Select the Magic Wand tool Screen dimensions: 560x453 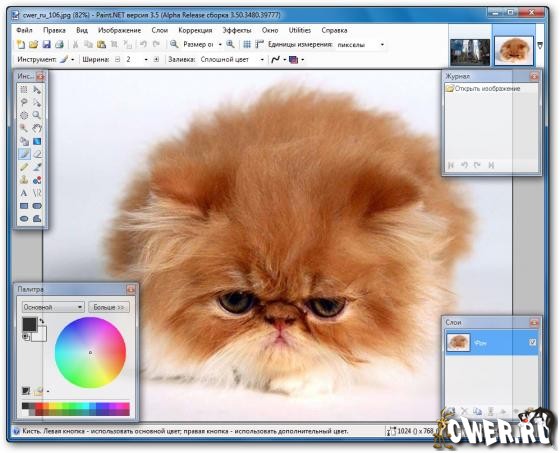pos(24,128)
